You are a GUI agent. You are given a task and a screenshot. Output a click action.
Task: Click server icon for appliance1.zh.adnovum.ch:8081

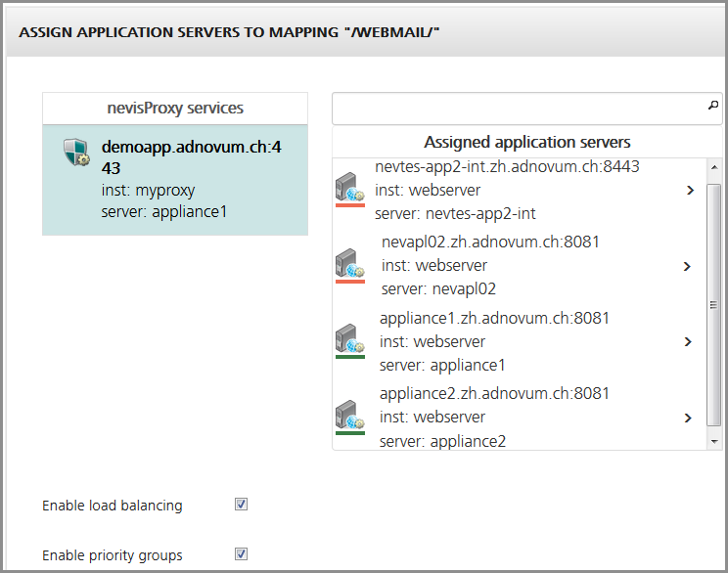point(350,341)
